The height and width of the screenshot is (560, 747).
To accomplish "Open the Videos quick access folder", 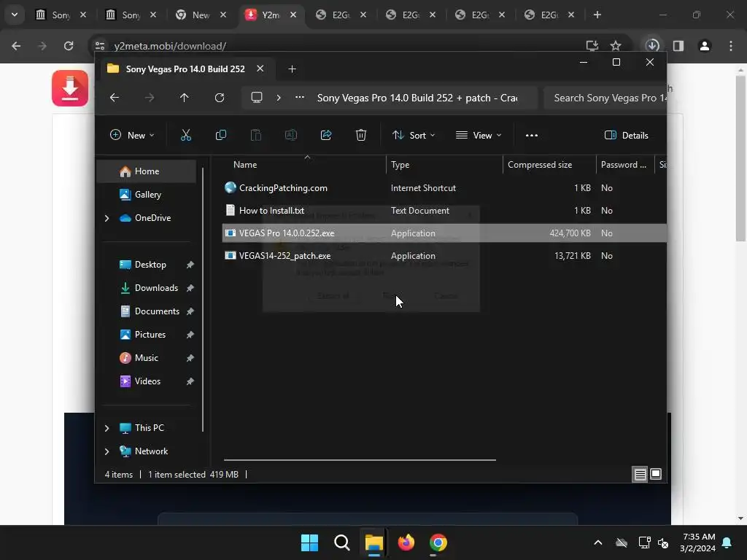I will 147,381.
